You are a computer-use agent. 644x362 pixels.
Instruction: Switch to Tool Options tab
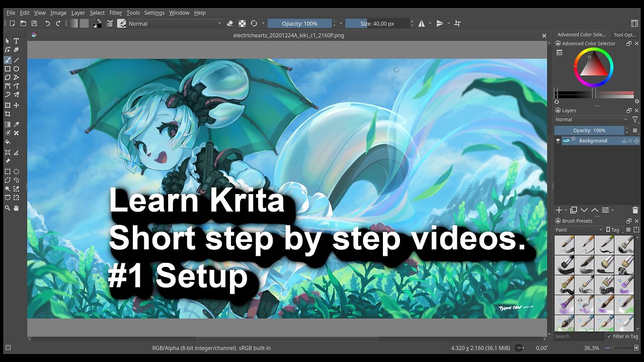tap(625, 35)
